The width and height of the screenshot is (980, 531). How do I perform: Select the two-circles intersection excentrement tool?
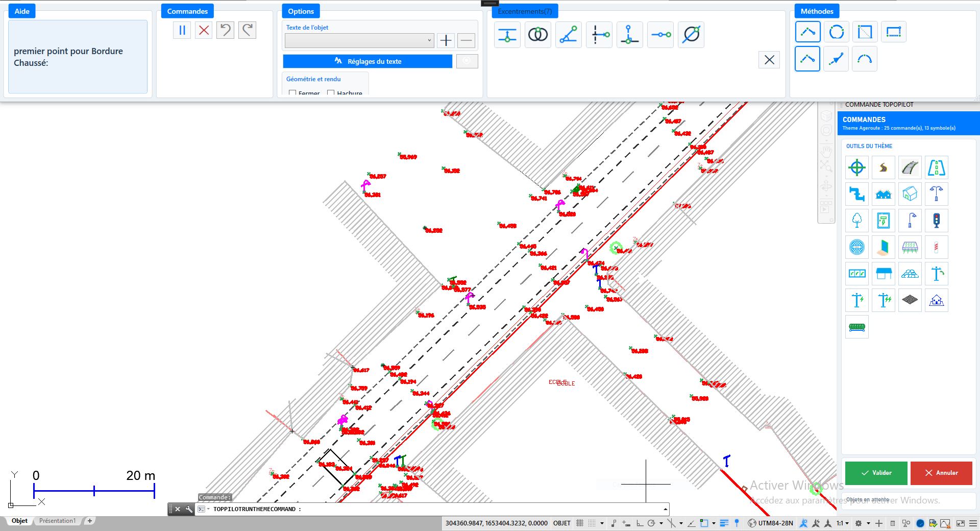(x=538, y=35)
